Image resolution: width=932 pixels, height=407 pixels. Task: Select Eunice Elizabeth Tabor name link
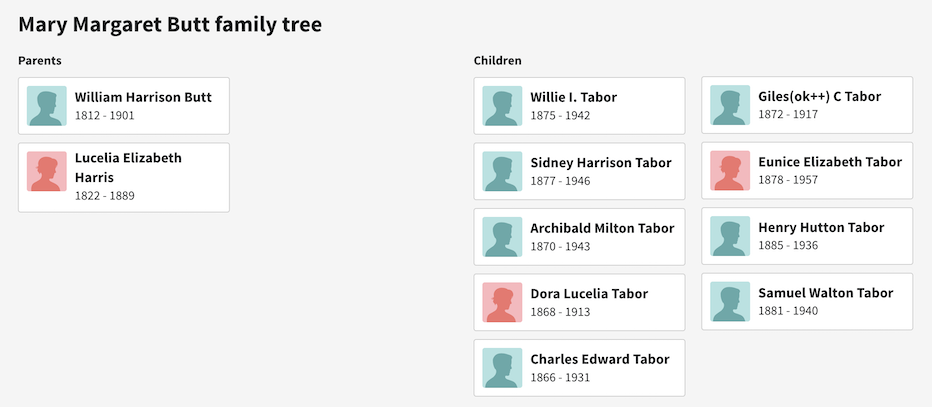coord(830,162)
